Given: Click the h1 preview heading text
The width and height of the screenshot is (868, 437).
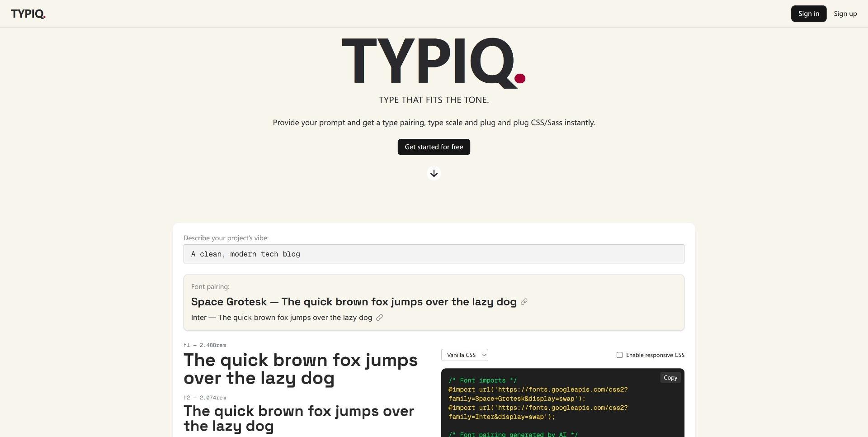Looking at the screenshot, I should (x=300, y=369).
